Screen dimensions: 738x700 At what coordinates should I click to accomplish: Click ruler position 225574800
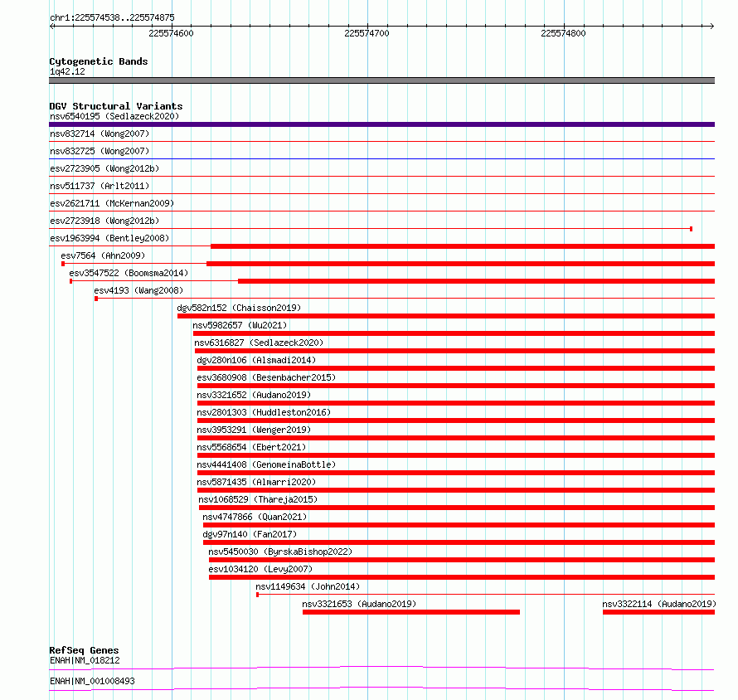(x=563, y=33)
